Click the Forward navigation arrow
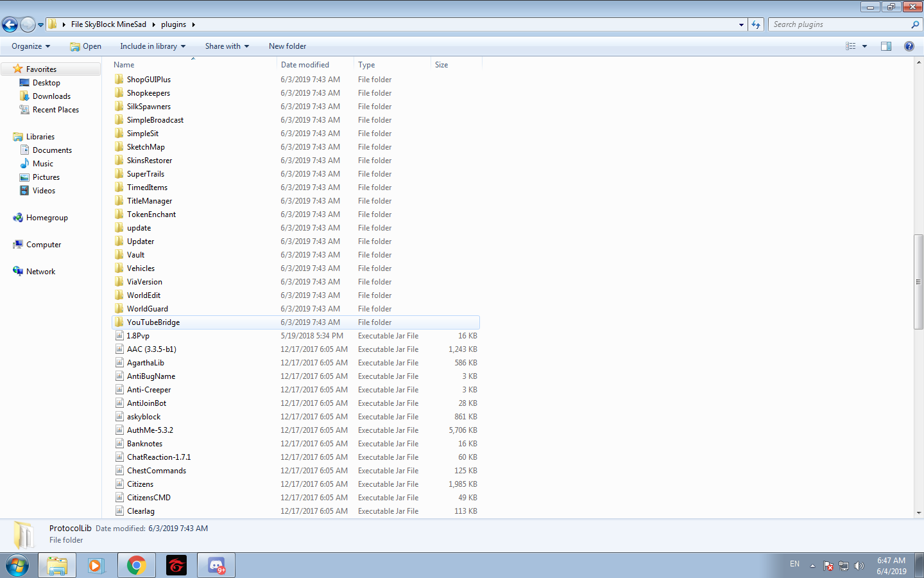 tap(28, 24)
